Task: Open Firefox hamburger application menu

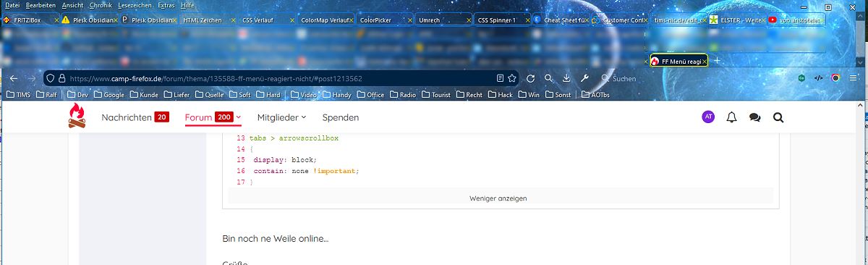Action: [x=854, y=78]
